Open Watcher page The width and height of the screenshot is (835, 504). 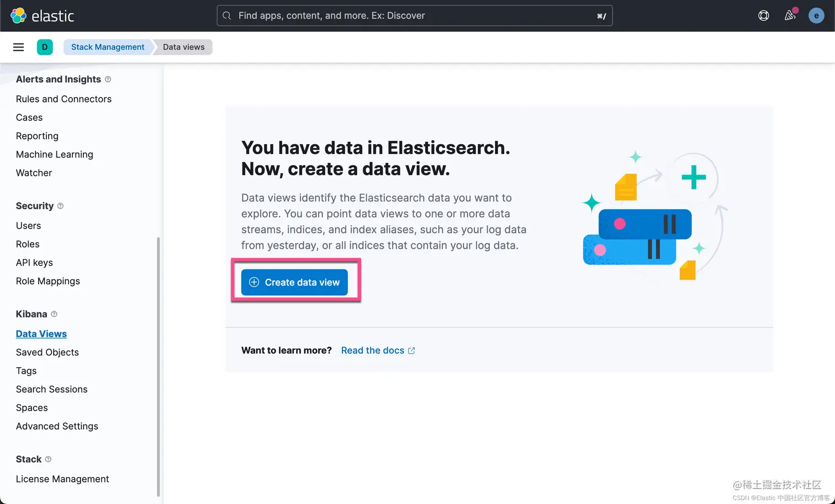(x=34, y=173)
